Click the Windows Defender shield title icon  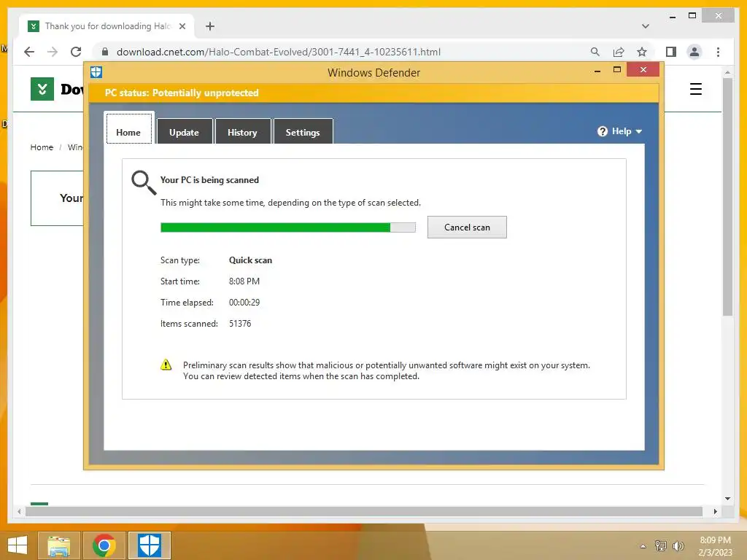point(96,72)
